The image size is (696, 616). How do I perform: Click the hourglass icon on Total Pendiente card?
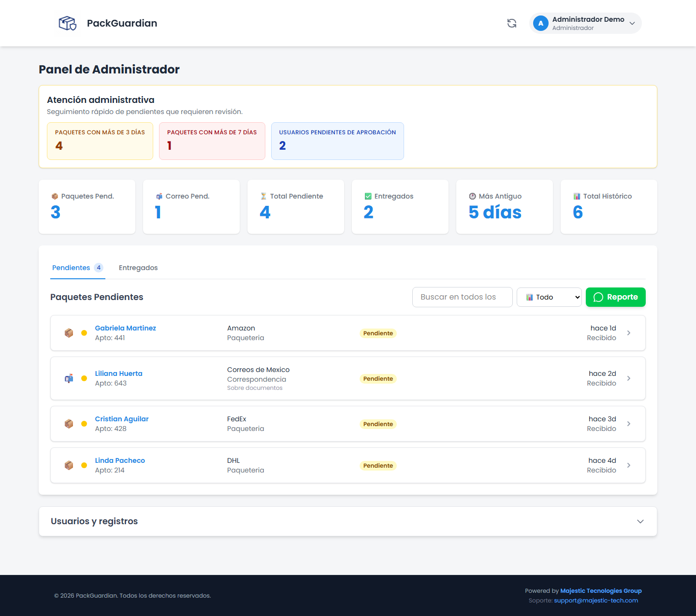[x=263, y=196]
